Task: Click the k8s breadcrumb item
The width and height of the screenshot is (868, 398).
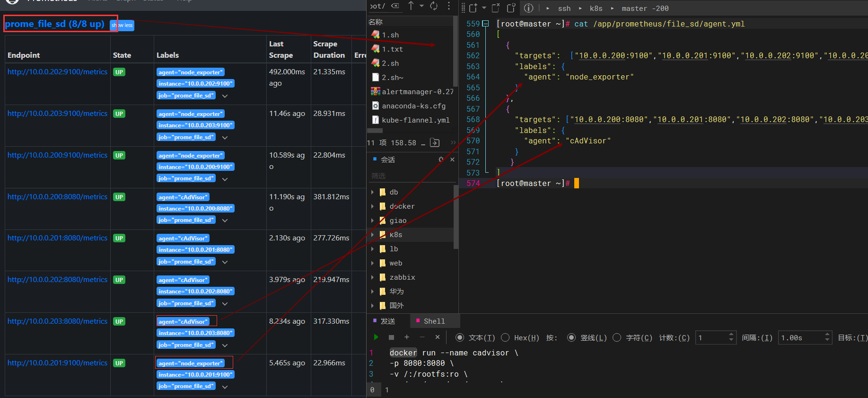Action: [596, 9]
